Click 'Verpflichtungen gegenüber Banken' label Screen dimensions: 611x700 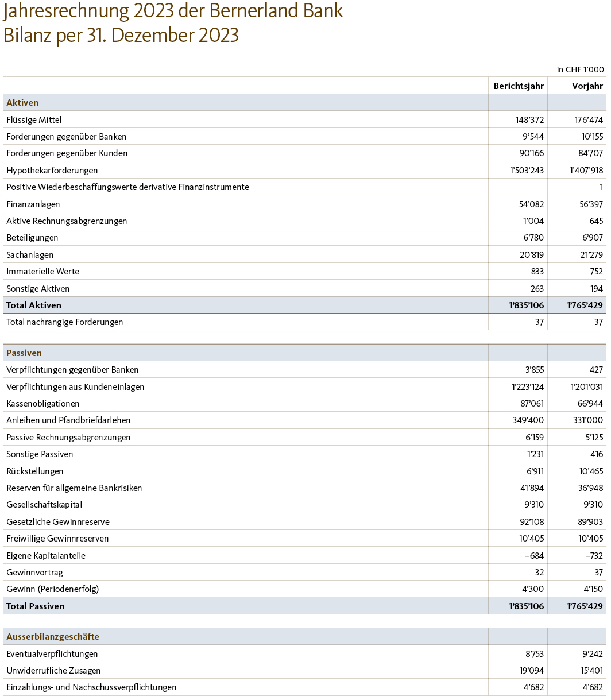[x=72, y=370]
